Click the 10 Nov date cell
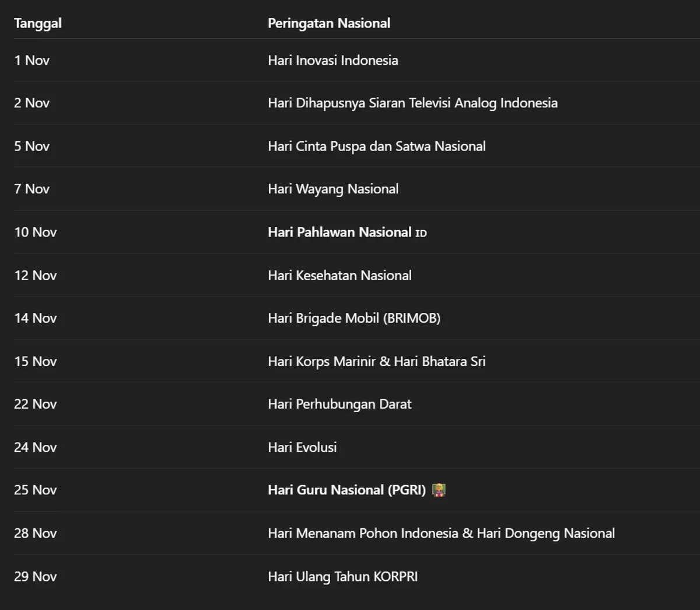The image size is (700, 610). [x=35, y=232]
